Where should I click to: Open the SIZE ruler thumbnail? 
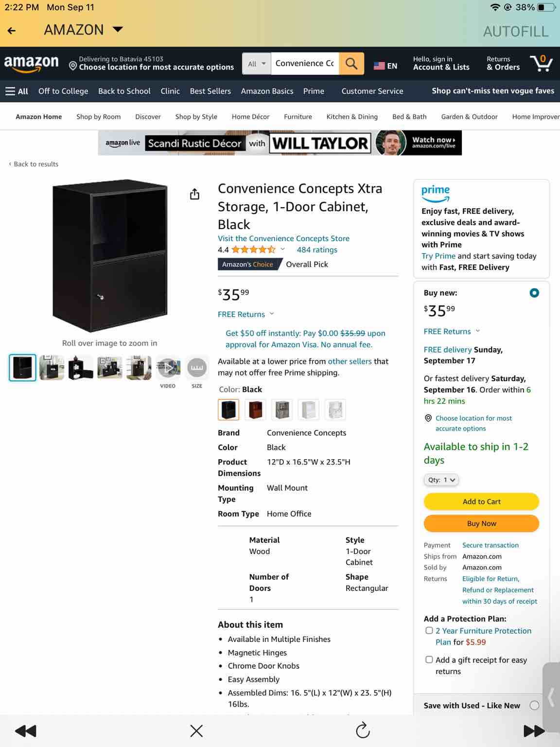coord(197,368)
